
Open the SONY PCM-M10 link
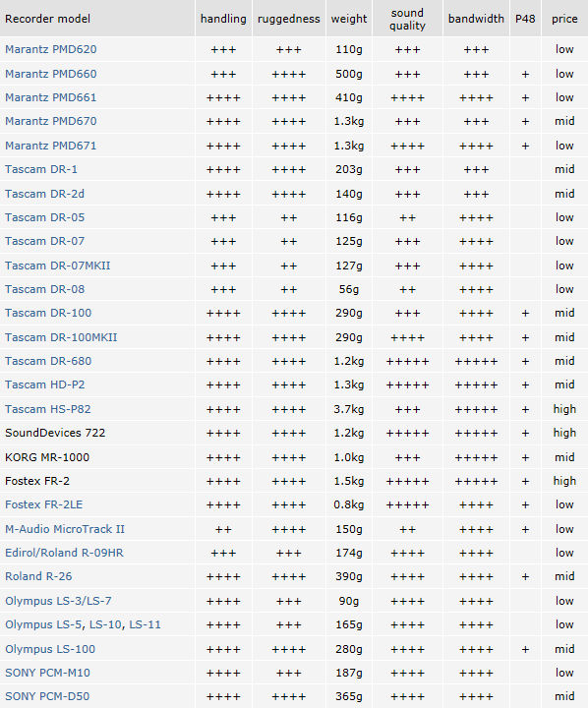click(x=47, y=673)
